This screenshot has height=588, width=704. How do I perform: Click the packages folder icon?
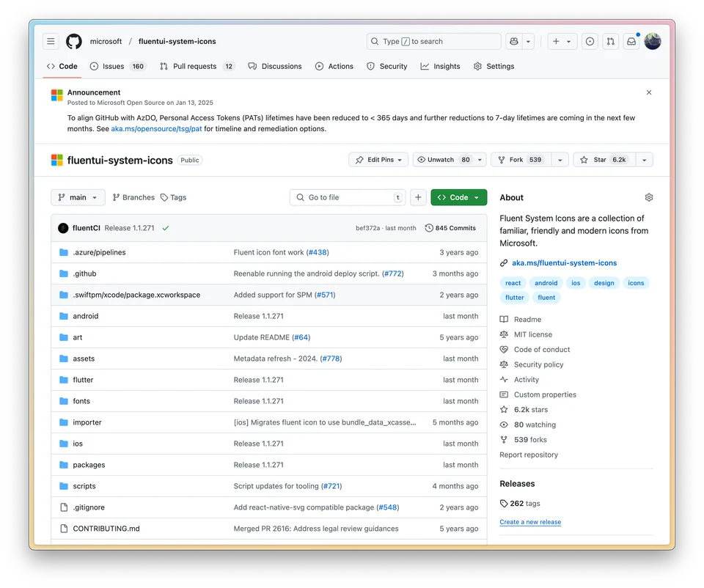(x=64, y=465)
